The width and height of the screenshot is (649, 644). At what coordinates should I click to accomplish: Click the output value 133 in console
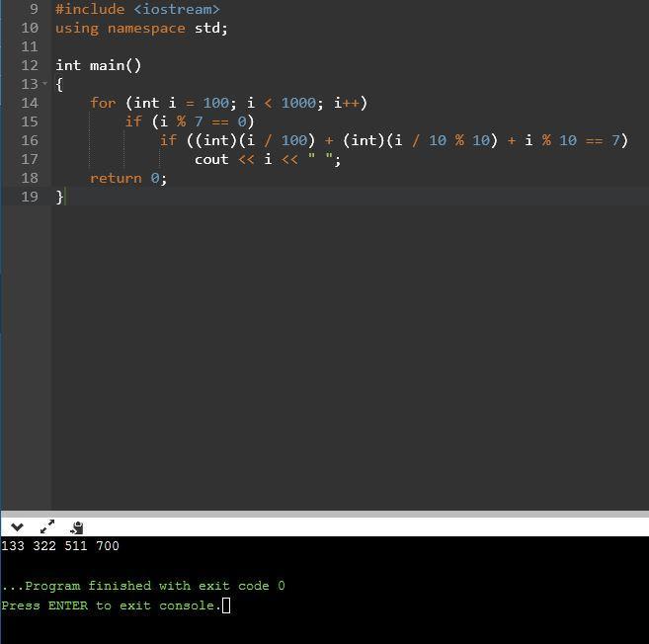pos(13,546)
